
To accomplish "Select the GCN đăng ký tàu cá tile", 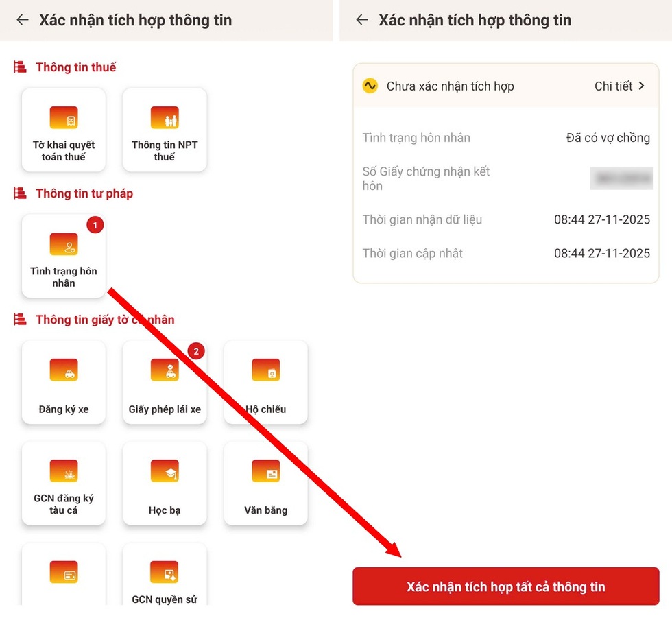I will point(64,483).
